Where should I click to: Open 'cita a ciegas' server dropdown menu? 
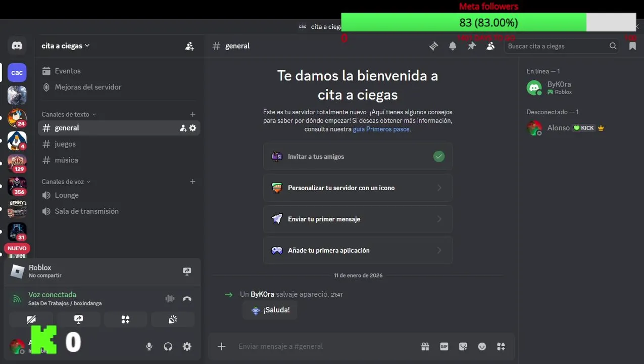(x=66, y=45)
